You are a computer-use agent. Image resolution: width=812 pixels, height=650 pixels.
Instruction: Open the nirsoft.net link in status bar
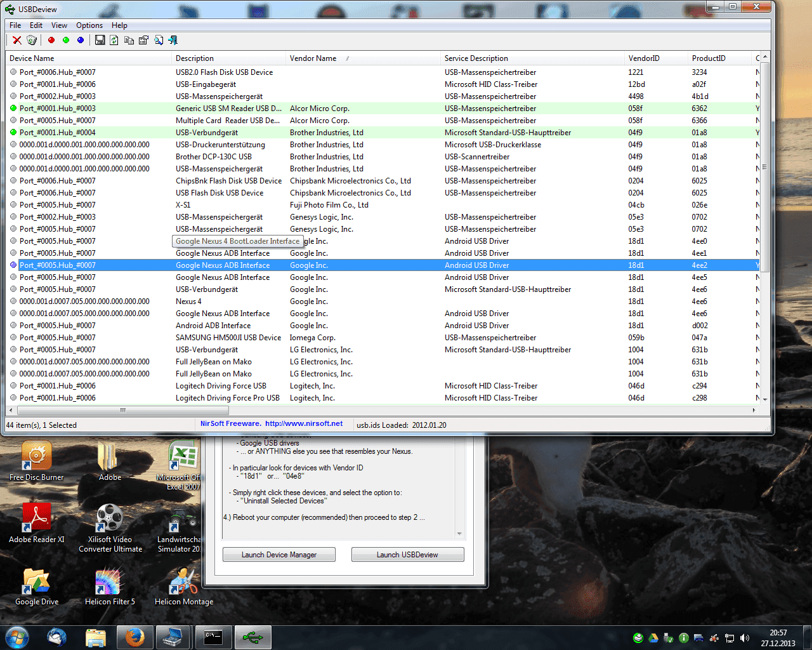tap(304, 423)
